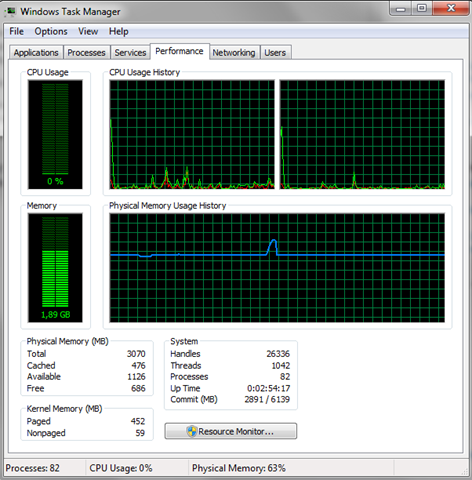This screenshot has width=472, height=480.
Task: Click the status bar CPU Usage: 0% entry
Action: pyautogui.click(x=121, y=468)
